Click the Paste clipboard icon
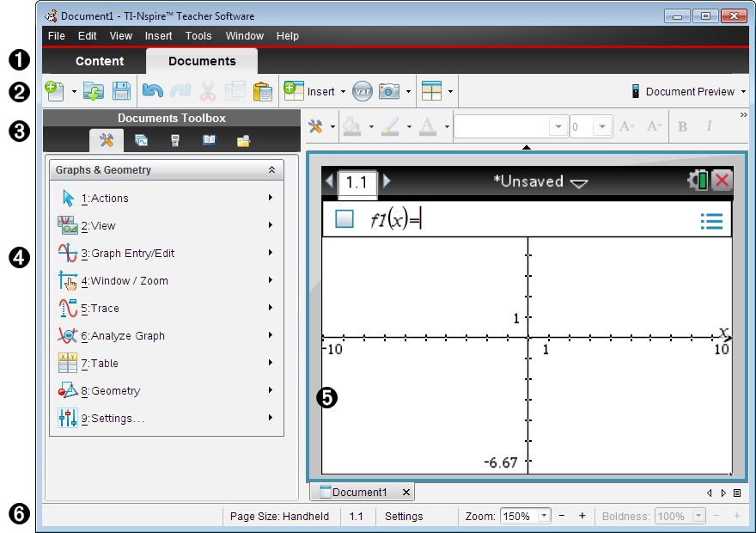The height and width of the screenshot is (533, 756). point(263,90)
